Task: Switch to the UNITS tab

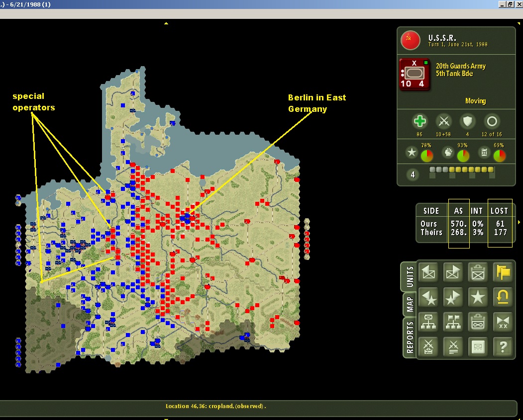Action: point(410,276)
